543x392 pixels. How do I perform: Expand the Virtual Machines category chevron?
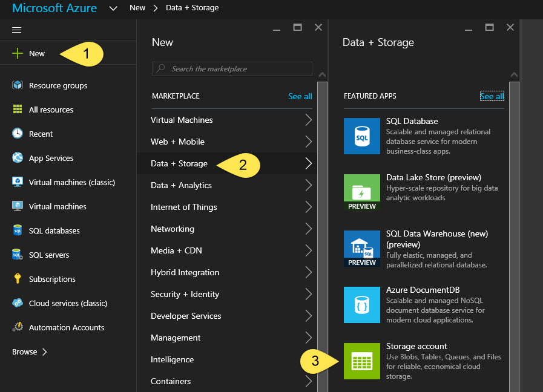pos(308,120)
